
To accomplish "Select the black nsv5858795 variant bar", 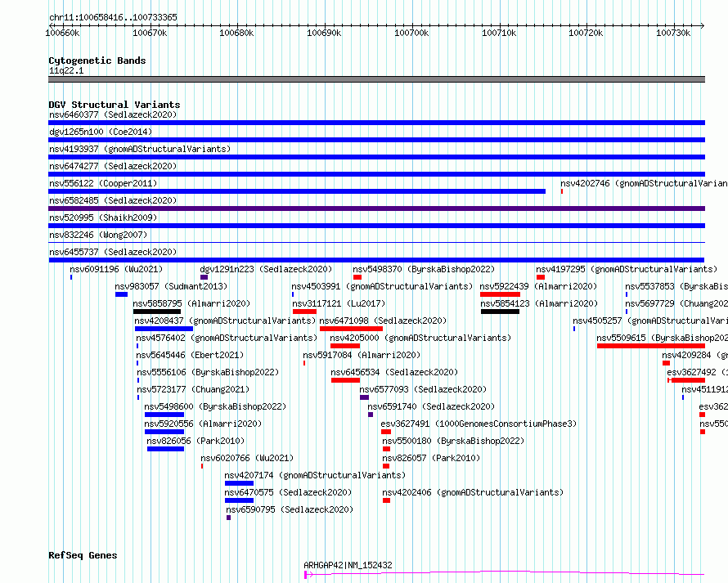I will pyautogui.click(x=157, y=312).
